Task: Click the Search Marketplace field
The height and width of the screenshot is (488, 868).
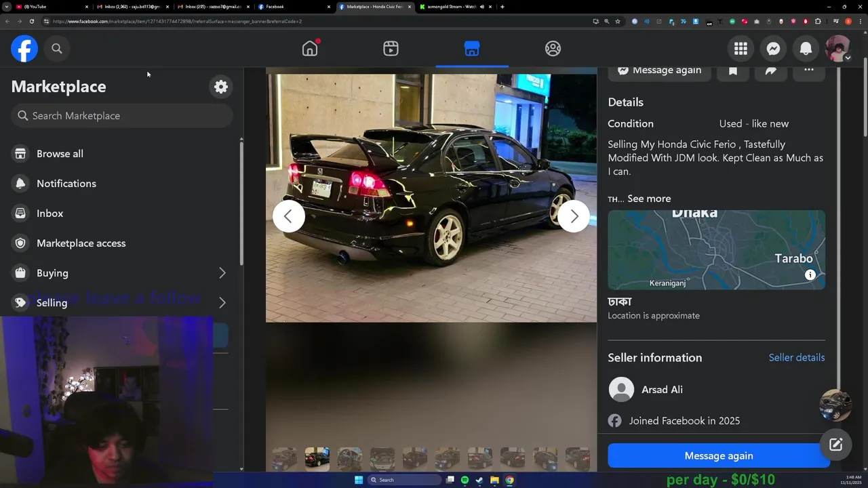Action: pos(122,116)
